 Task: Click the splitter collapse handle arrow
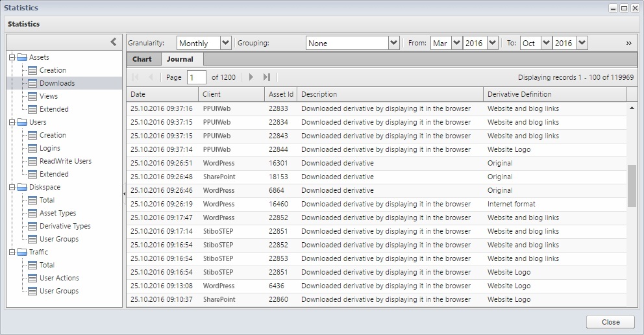click(x=124, y=193)
